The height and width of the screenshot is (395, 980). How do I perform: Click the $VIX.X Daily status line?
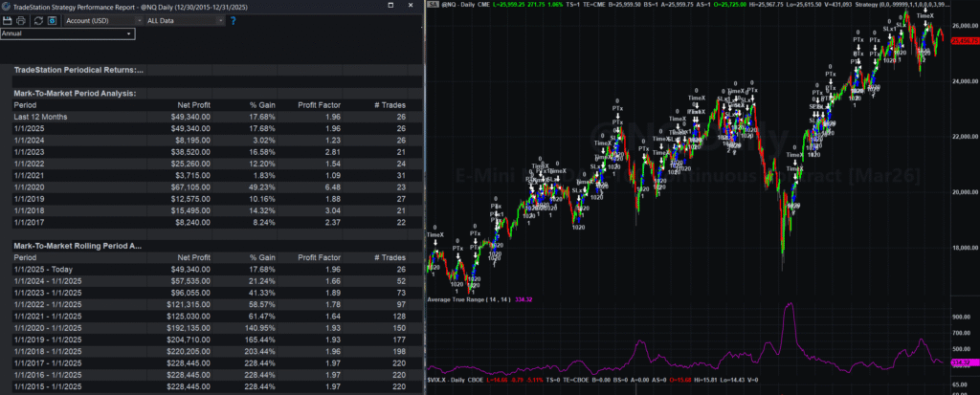[456, 380]
